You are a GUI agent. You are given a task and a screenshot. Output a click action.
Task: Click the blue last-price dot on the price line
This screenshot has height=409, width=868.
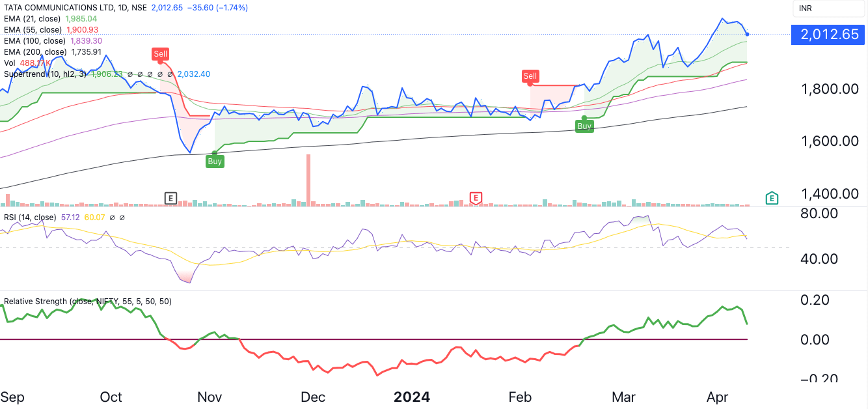click(748, 34)
